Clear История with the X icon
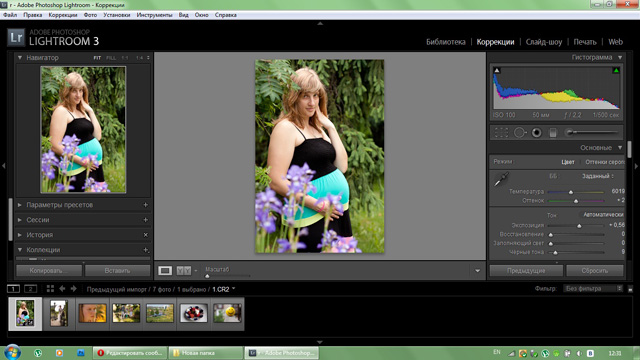This screenshot has width=640, height=360. pos(145,235)
